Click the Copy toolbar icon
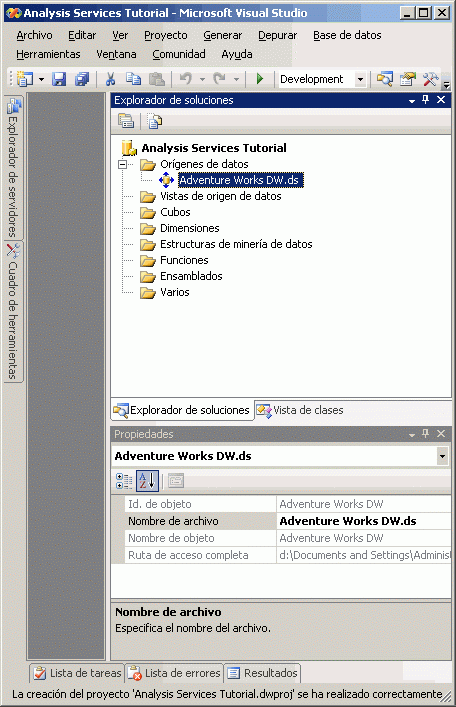The height and width of the screenshot is (707, 456). point(133,79)
